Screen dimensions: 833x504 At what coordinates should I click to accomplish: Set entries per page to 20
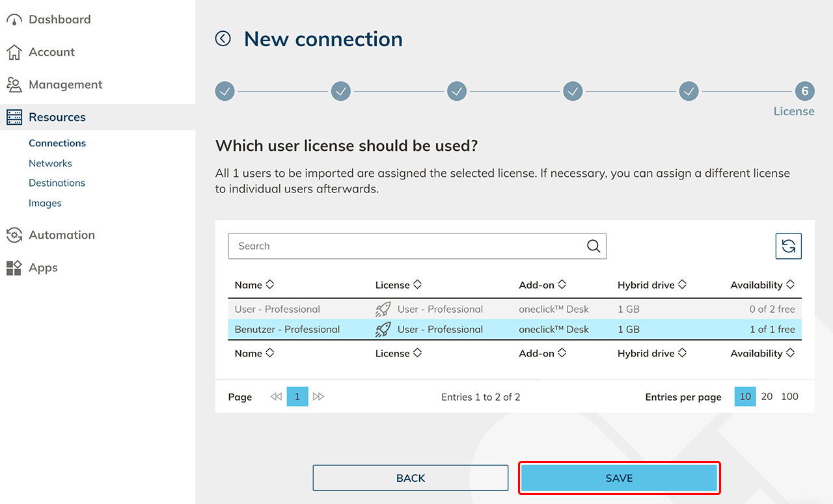click(767, 397)
